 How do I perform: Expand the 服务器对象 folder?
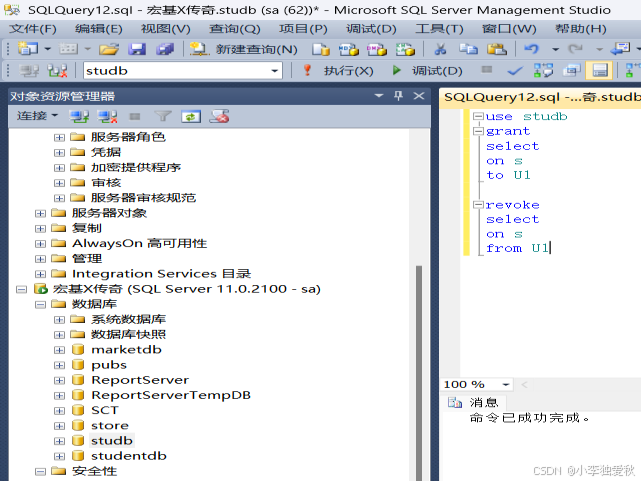(x=40, y=213)
